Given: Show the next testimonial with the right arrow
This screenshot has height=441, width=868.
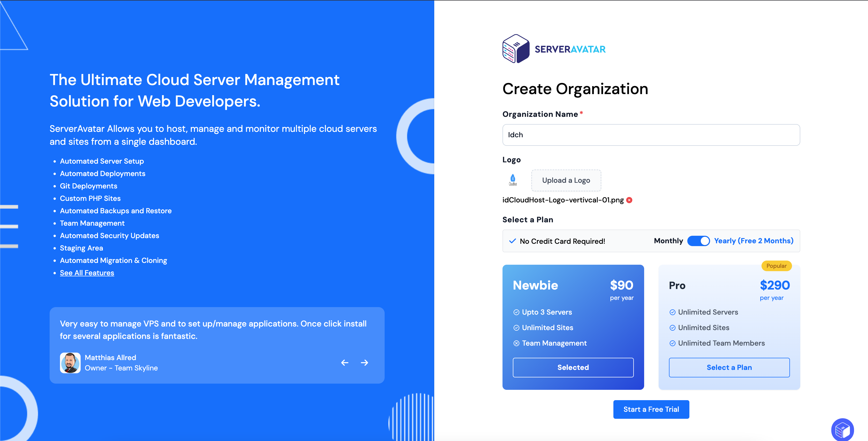Looking at the screenshot, I should 364,362.
